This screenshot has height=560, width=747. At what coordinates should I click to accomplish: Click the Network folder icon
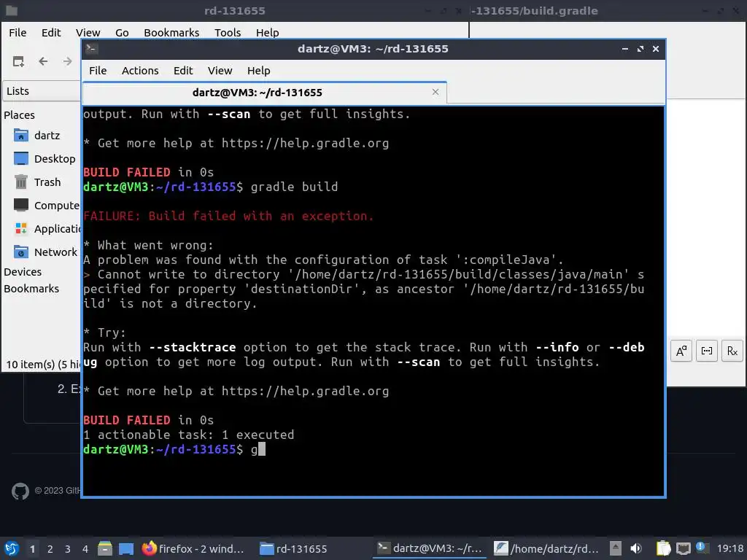pyautogui.click(x=21, y=252)
